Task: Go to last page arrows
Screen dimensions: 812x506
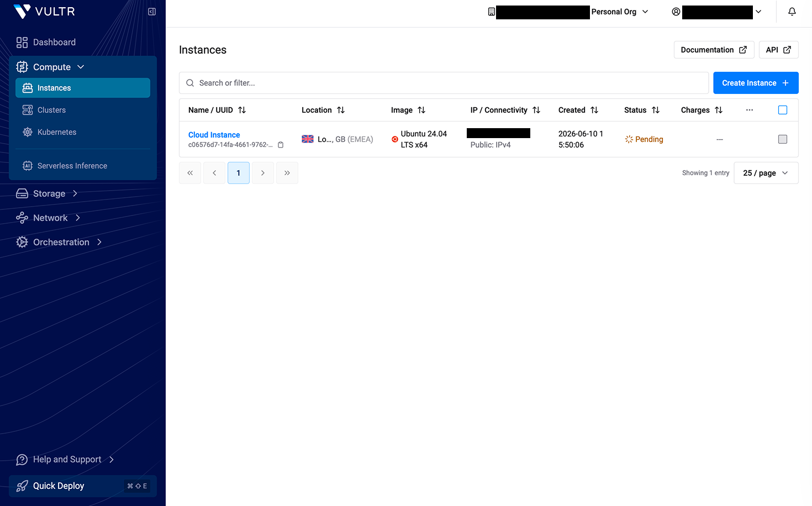Action: 287,173
